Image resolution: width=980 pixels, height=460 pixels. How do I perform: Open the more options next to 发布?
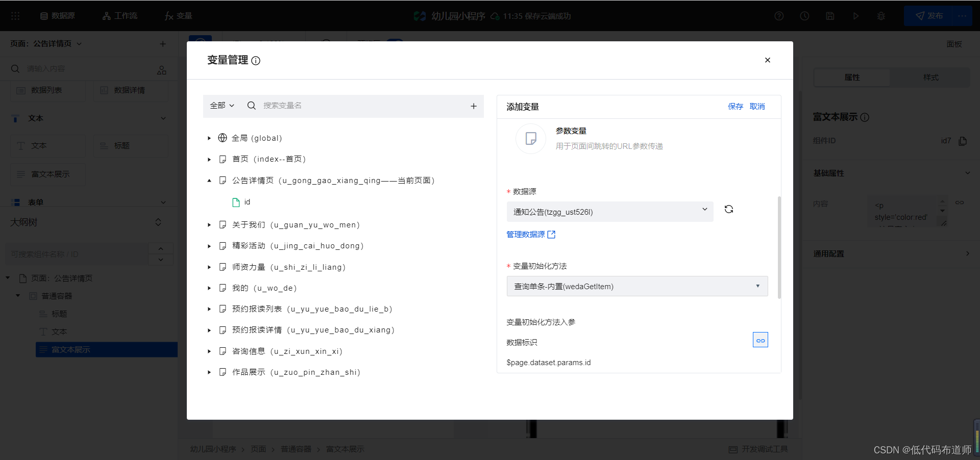pos(962,16)
